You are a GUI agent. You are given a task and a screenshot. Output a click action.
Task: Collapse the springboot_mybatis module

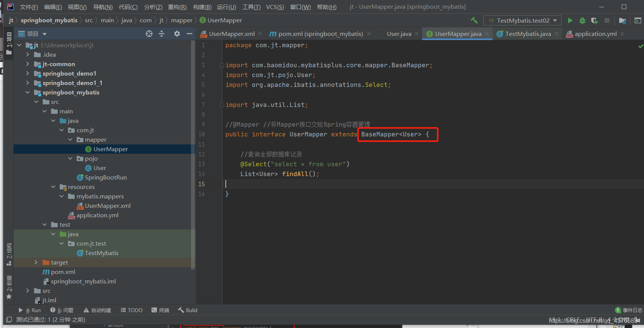tap(28, 92)
